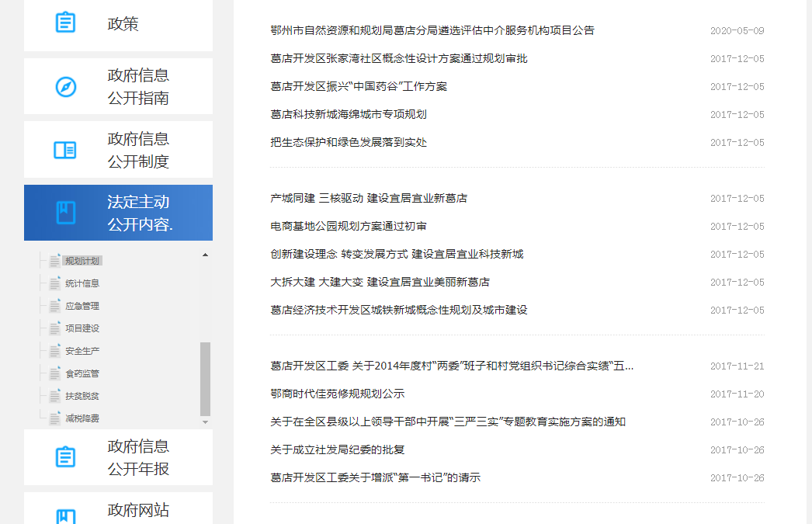Click the clipboard icon for 政府信息公开年报
Viewport: 812px width, 524px height.
point(65,457)
